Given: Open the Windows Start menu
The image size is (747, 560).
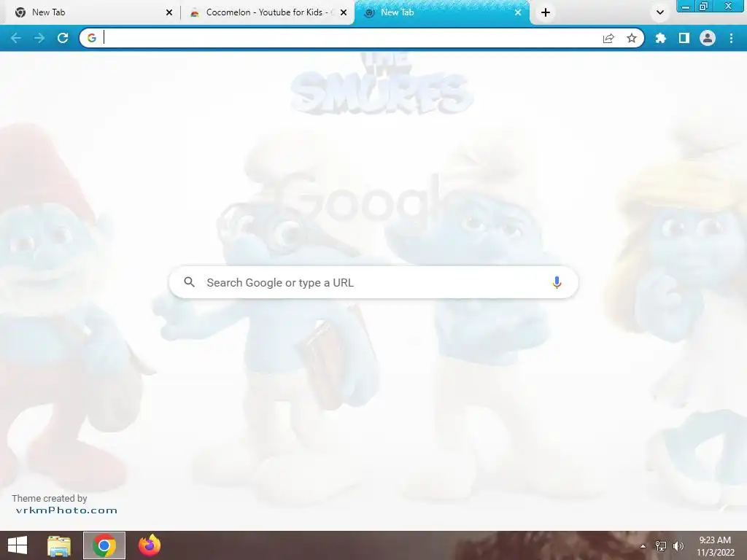Looking at the screenshot, I should (18, 545).
